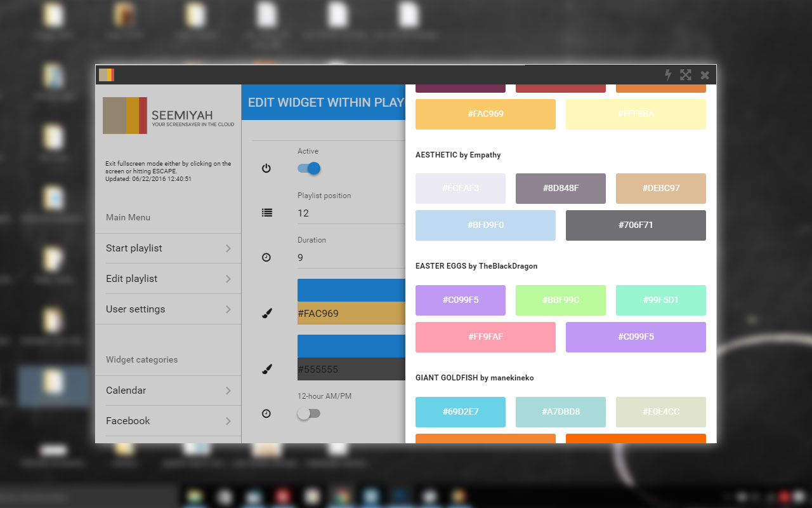Click the paintbrush icon beside #555555 field
The width and height of the screenshot is (812, 508).
pyautogui.click(x=266, y=369)
